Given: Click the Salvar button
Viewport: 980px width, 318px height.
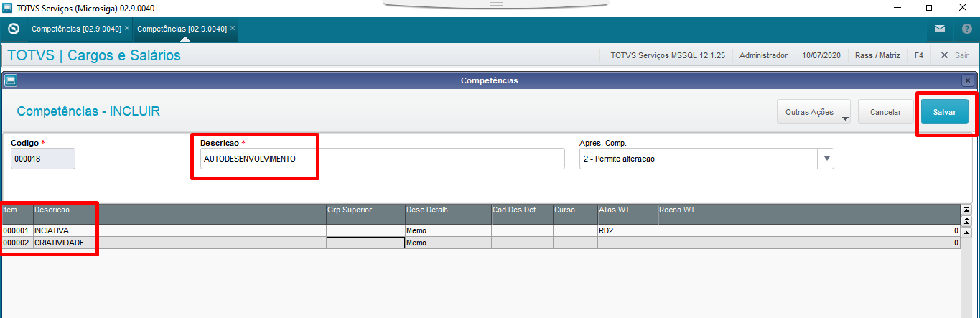Looking at the screenshot, I should click(944, 112).
